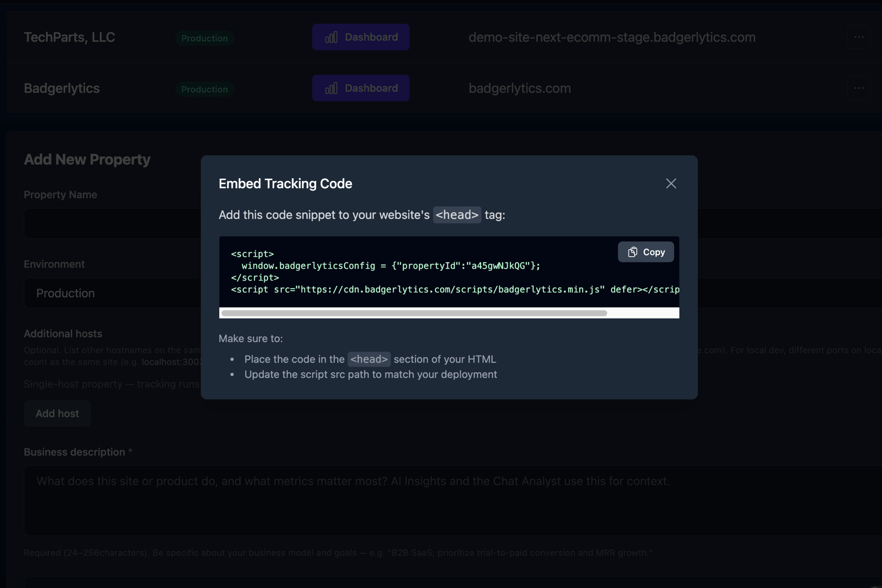882x588 pixels.
Task: Click the 'Single-host property' note text
Action: 112,384
